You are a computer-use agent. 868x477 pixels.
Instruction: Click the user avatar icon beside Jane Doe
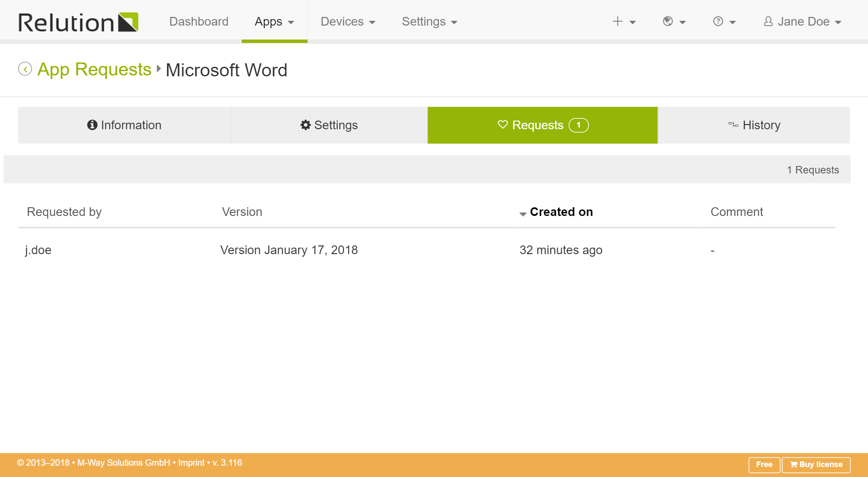pos(768,21)
